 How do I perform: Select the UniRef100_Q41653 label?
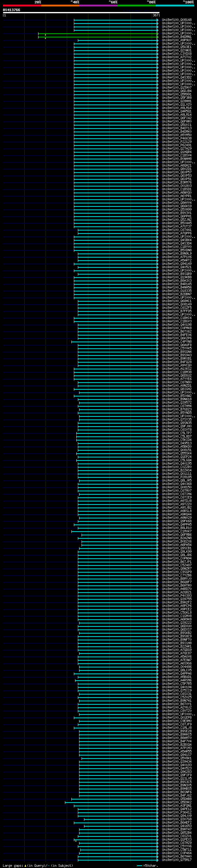177,826
